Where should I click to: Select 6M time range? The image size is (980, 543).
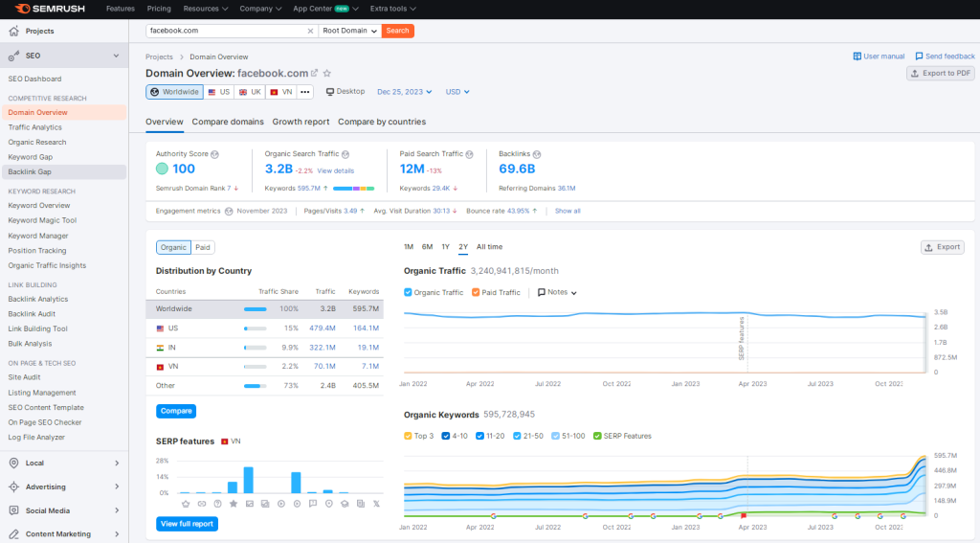point(427,247)
